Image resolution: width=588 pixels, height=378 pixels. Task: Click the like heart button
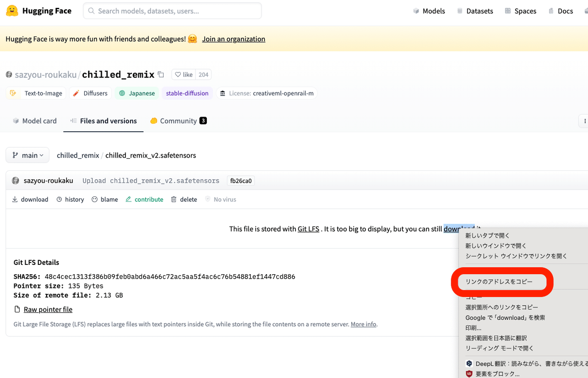[x=184, y=75]
